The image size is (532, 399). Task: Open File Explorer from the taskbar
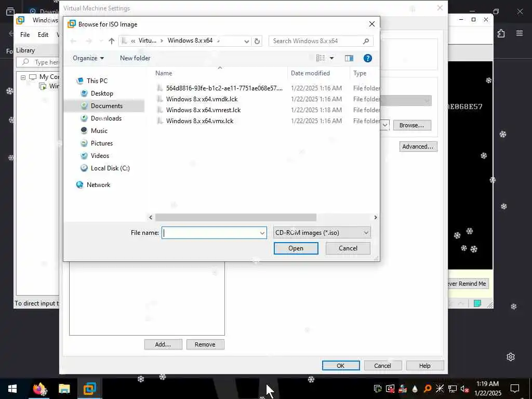64,389
